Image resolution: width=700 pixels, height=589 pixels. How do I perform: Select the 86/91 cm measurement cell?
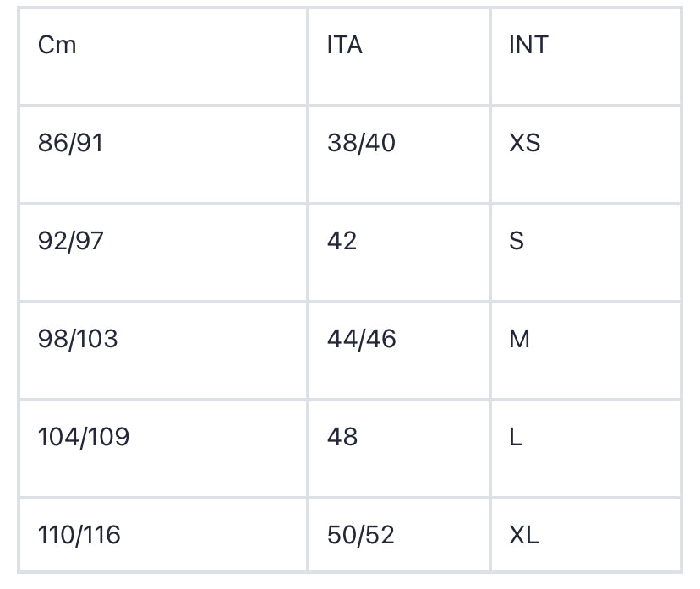[x=71, y=143]
